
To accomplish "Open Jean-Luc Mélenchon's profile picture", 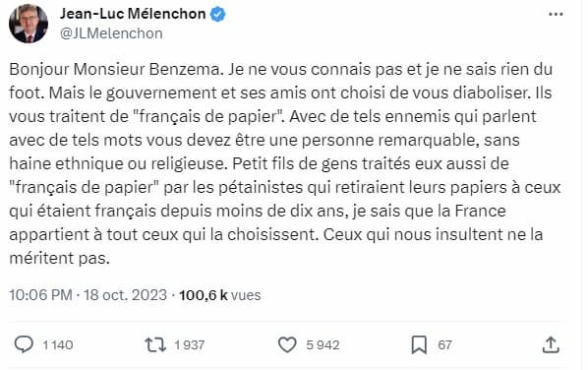I will [x=29, y=24].
